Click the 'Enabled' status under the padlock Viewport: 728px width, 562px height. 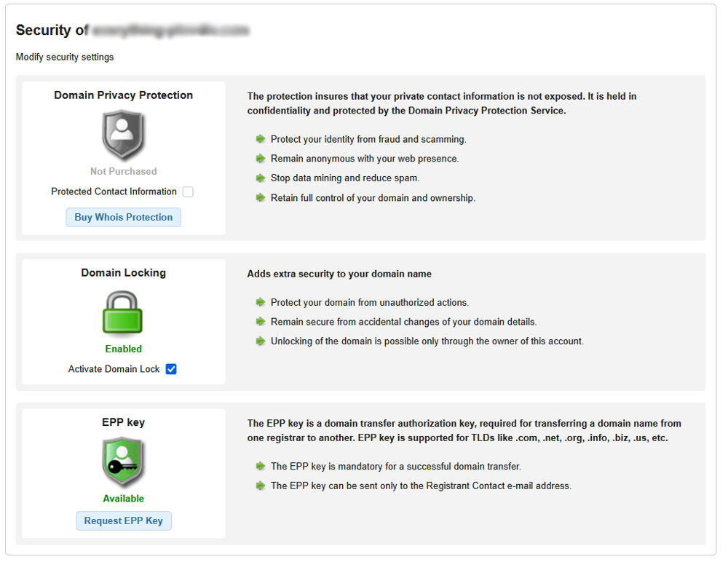(x=123, y=349)
